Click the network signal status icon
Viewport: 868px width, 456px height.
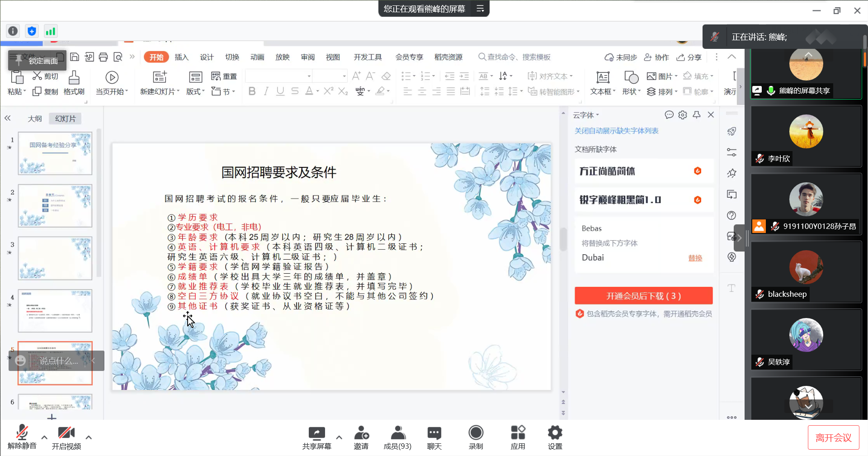(50, 31)
